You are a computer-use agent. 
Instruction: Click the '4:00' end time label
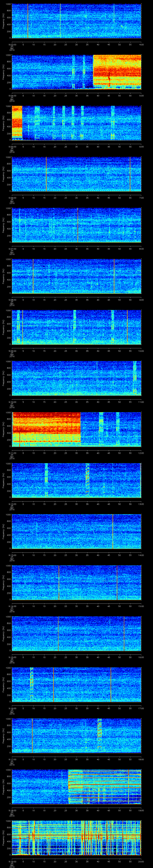coord(141,44)
